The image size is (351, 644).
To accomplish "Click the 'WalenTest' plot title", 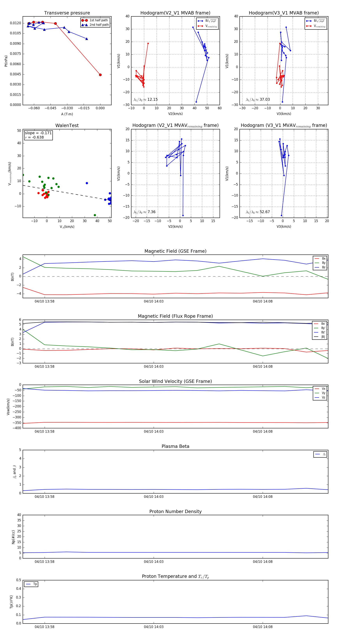I will pos(67,125).
